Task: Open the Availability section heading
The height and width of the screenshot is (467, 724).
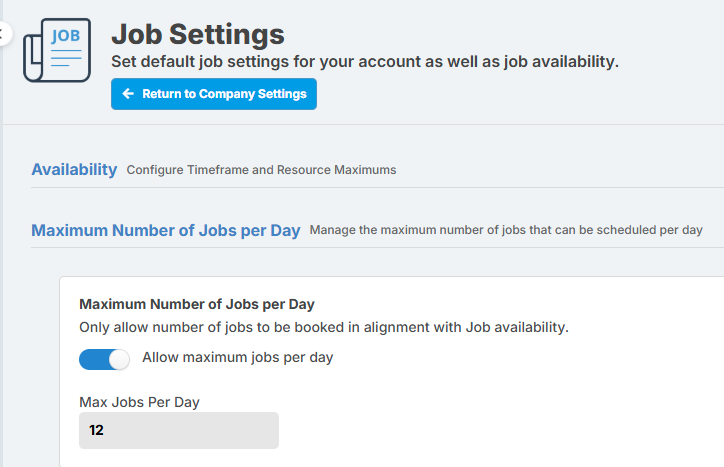Action: pyautogui.click(x=74, y=170)
